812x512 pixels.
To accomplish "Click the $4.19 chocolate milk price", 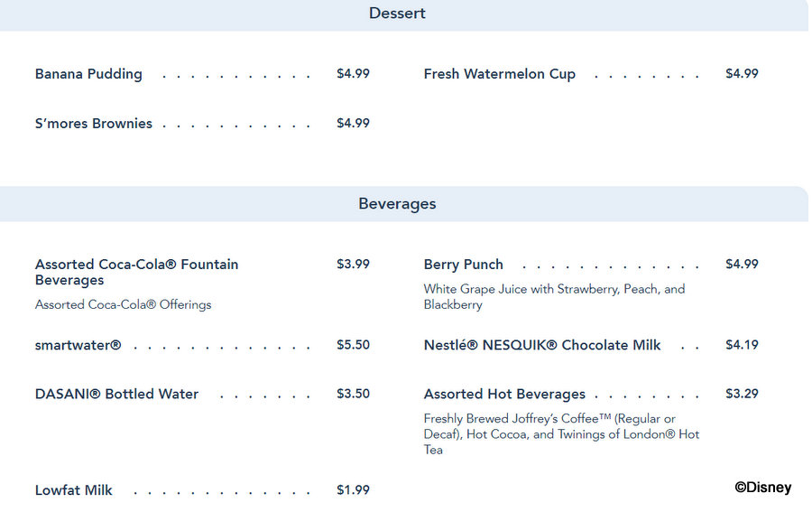I will click(743, 345).
